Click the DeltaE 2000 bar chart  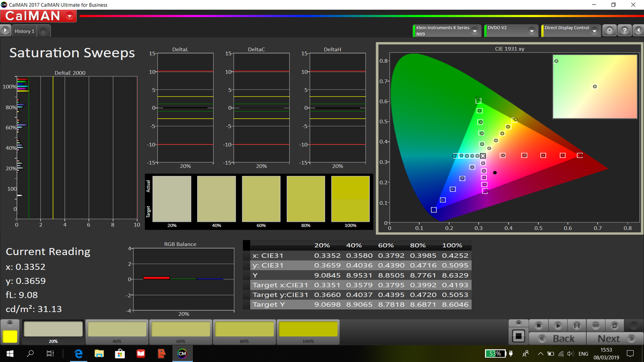click(x=76, y=148)
